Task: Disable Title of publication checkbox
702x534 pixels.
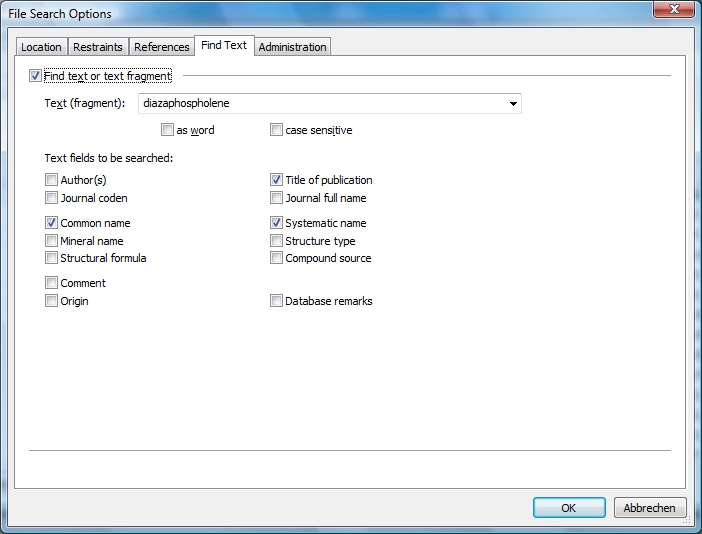Action: pyautogui.click(x=277, y=180)
